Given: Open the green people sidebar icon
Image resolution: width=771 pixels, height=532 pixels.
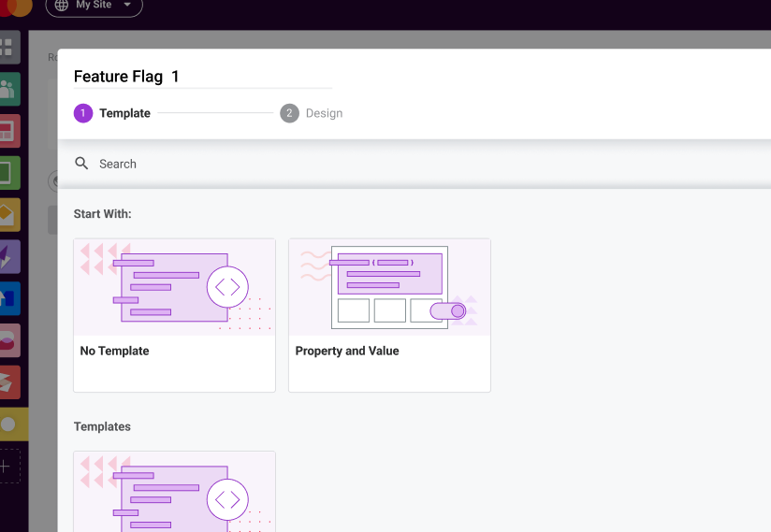Looking at the screenshot, I should pos(8,89).
